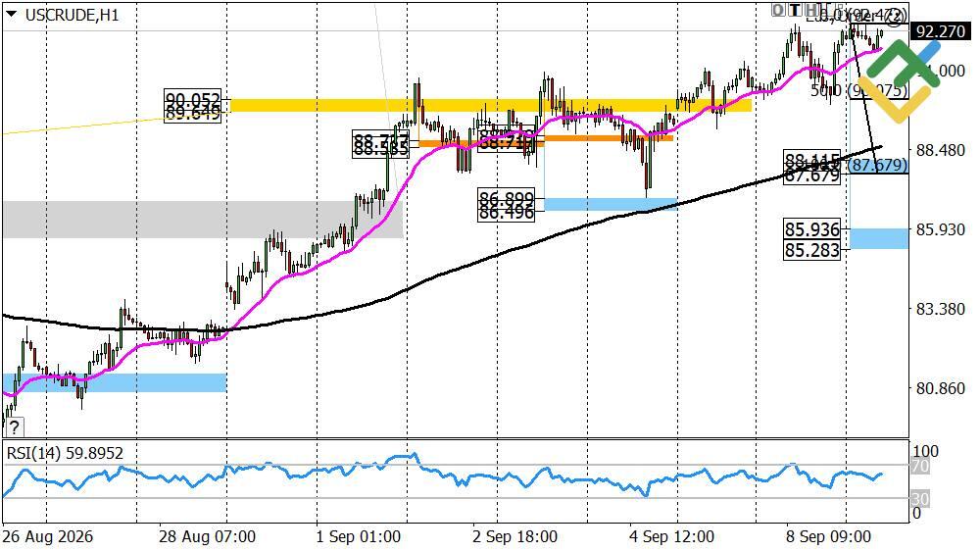Viewport: 980px width, 551px height.
Task: Select the blue zone beside 85.936 label
Action: [x=879, y=239]
